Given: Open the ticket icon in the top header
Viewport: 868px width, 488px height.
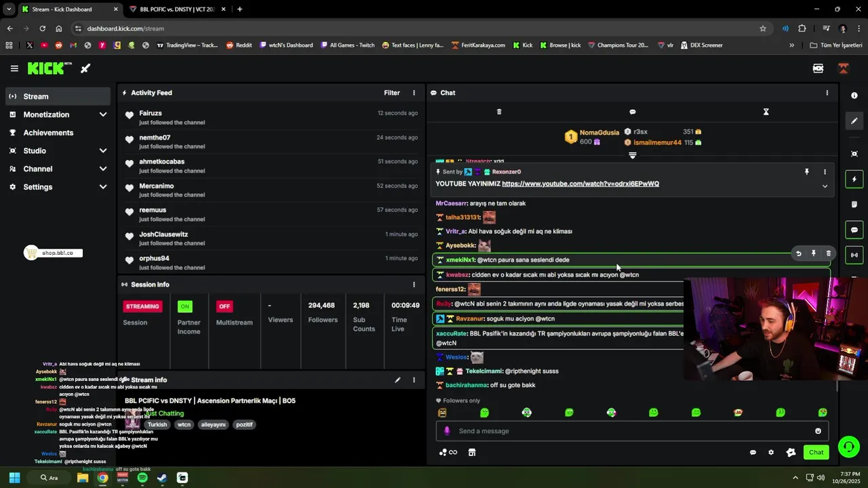Looking at the screenshot, I should click(x=818, y=68).
